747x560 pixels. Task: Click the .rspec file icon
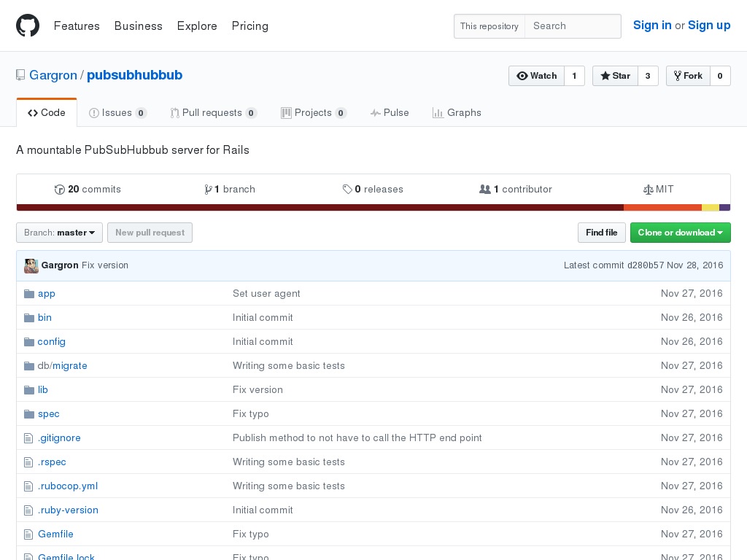coord(28,462)
